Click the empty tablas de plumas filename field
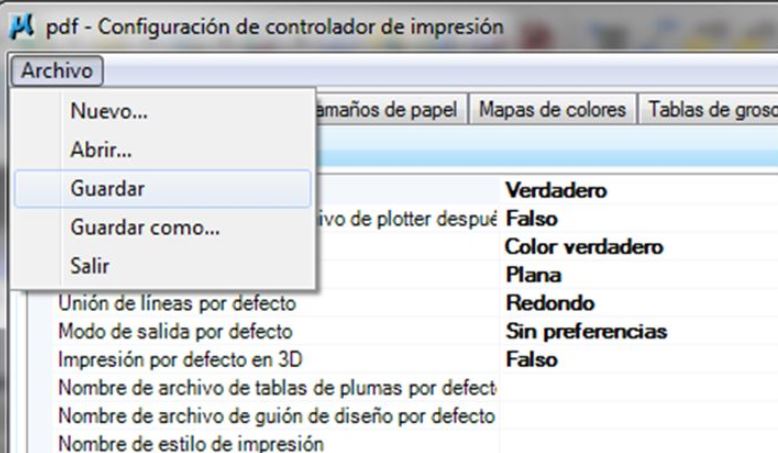 click(639, 388)
